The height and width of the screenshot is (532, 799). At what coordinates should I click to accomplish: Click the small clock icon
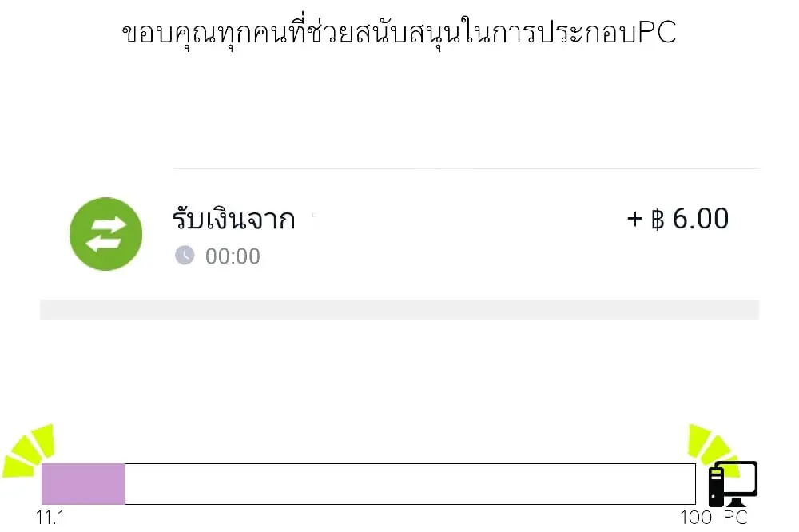point(185,256)
